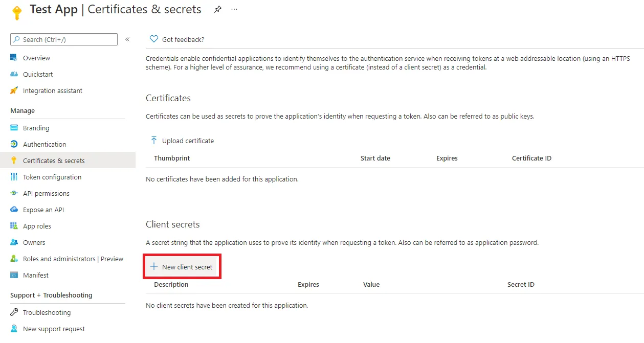Go to the app Overview page

click(x=36, y=58)
